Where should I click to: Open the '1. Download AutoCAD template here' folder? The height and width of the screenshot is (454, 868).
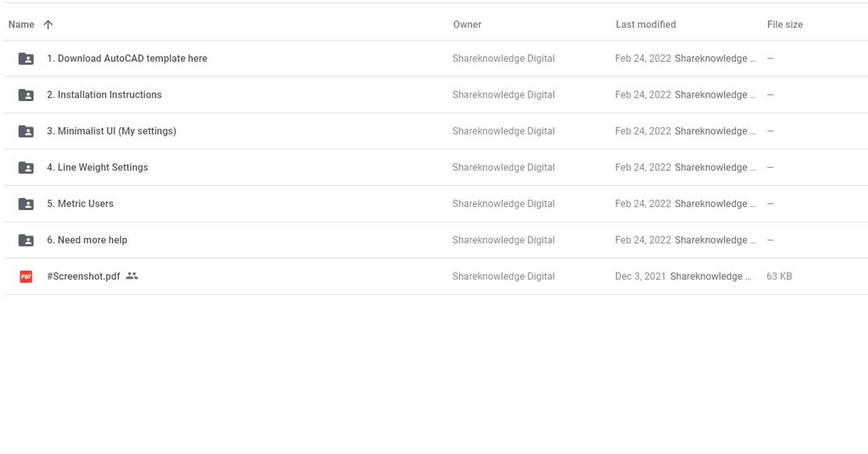point(127,58)
